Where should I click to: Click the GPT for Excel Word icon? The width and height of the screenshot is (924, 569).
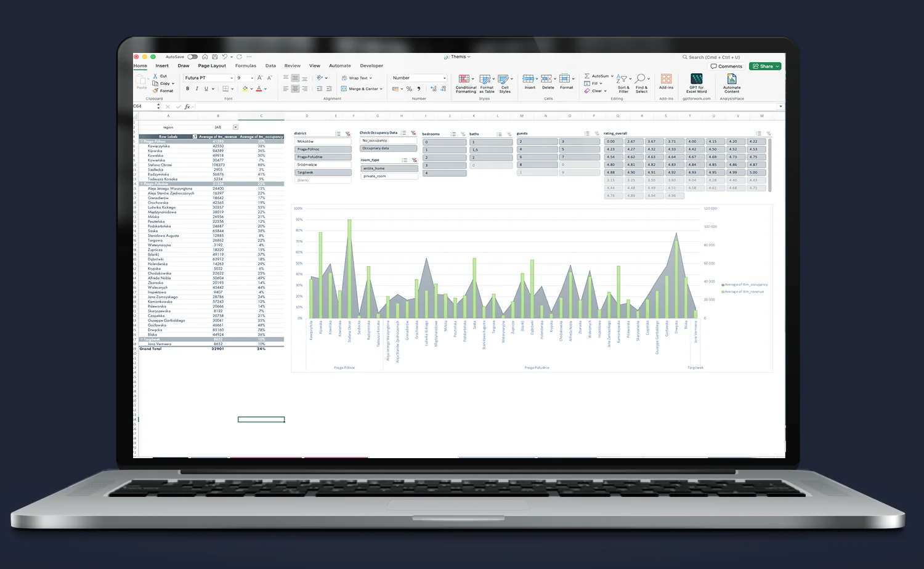[x=697, y=79]
